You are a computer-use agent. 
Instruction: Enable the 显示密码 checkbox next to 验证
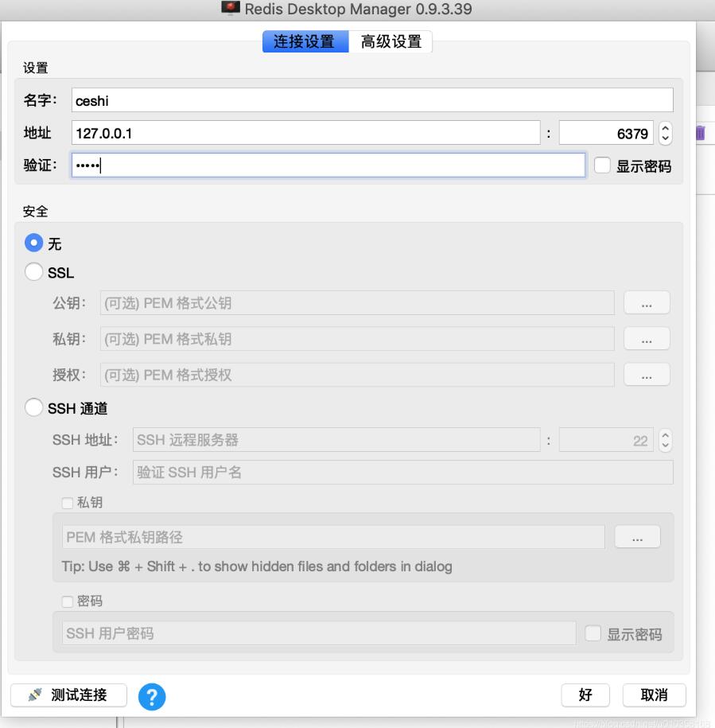(603, 165)
